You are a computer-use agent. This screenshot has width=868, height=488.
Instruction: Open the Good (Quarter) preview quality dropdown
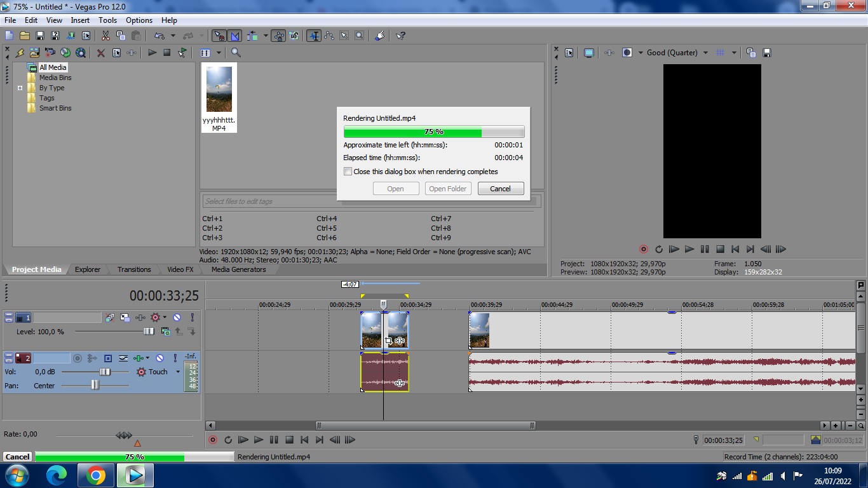[x=677, y=53]
